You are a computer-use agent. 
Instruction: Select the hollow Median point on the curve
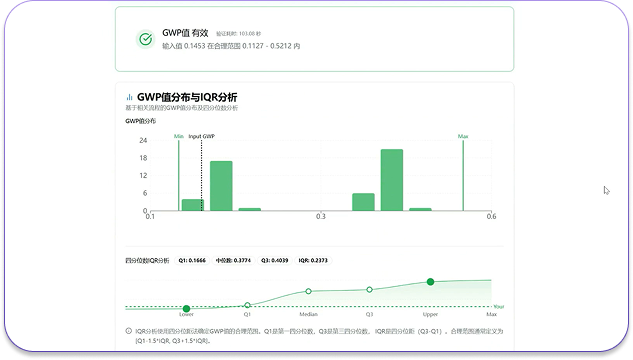(308, 291)
